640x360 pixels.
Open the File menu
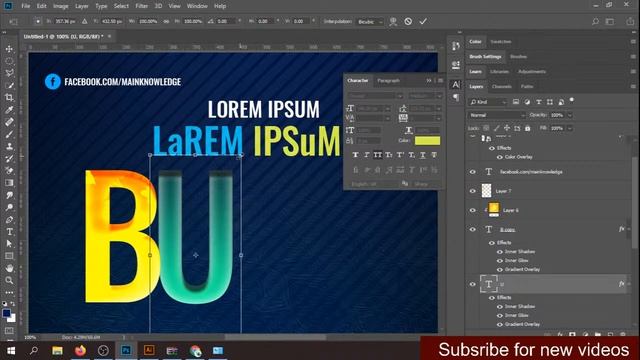click(x=26, y=6)
